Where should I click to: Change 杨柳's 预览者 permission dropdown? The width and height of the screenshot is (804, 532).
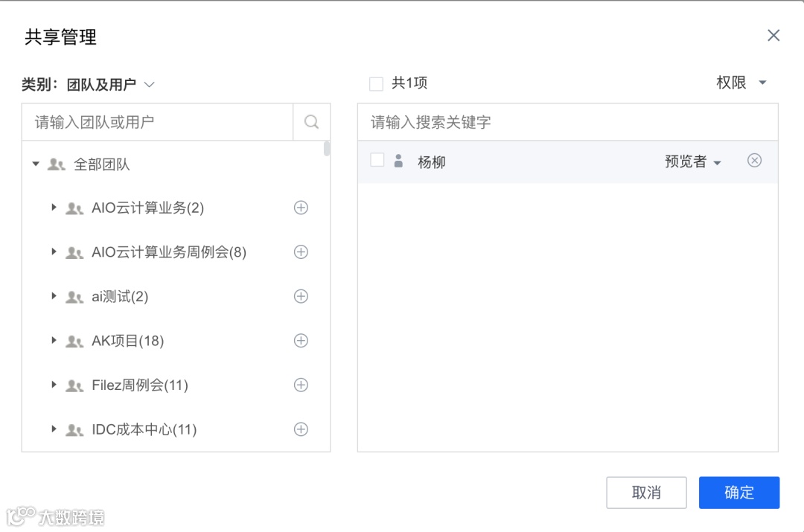[693, 161]
